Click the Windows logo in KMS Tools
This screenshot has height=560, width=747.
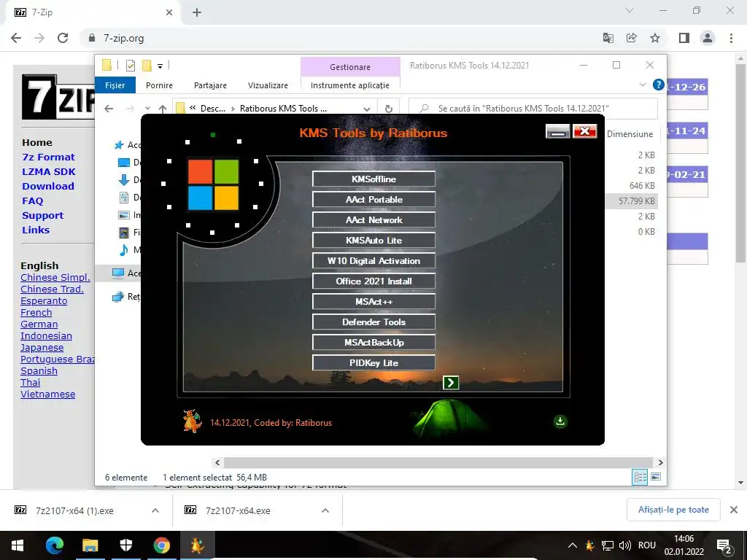tap(213, 184)
